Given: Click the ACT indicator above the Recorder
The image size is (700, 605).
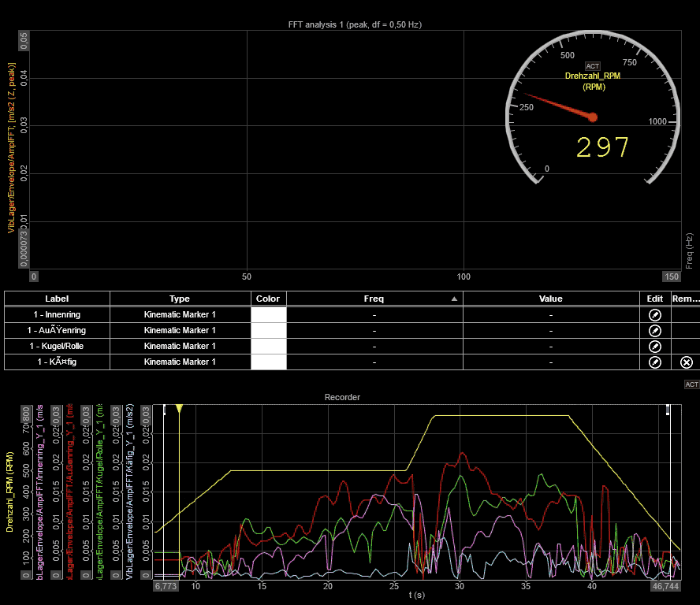Looking at the screenshot, I should point(691,384).
